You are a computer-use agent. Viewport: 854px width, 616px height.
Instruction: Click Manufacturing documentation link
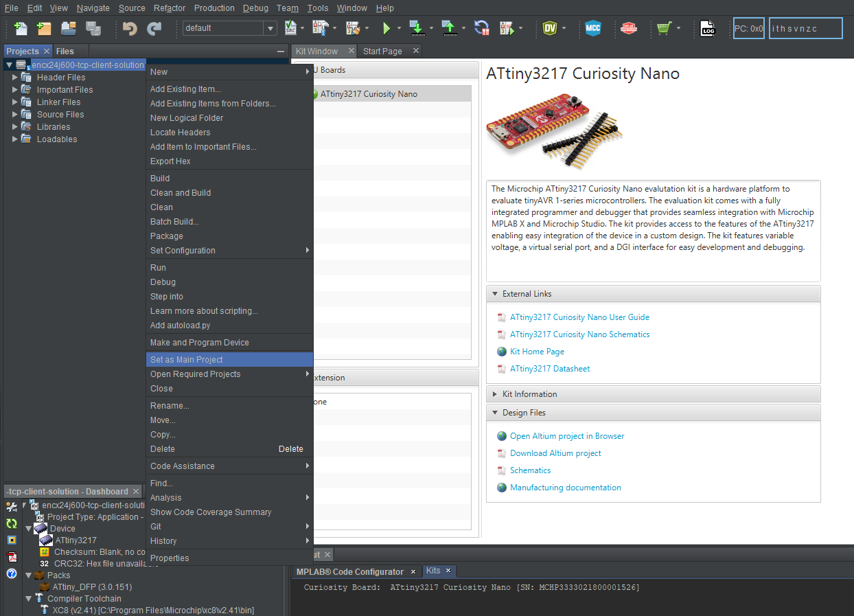click(566, 488)
